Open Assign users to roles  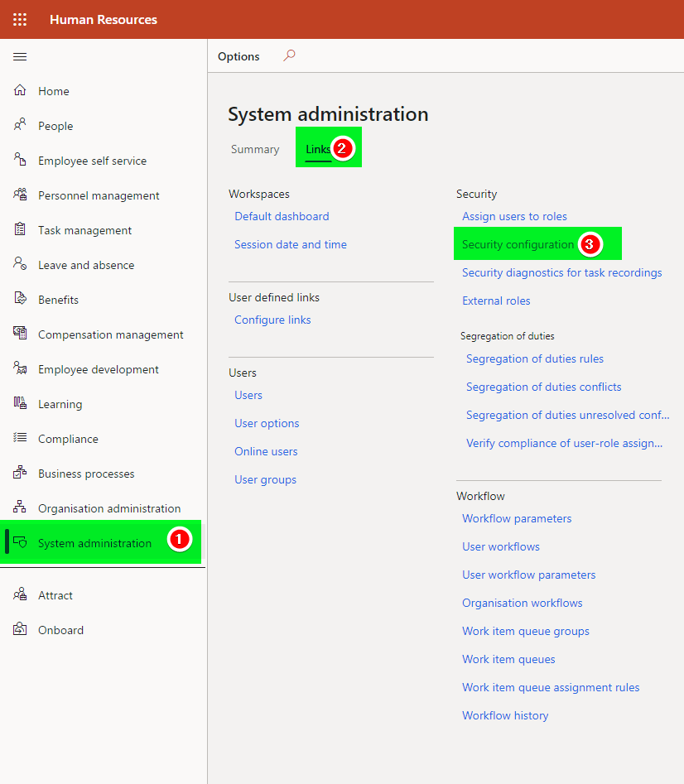(x=514, y=217)
